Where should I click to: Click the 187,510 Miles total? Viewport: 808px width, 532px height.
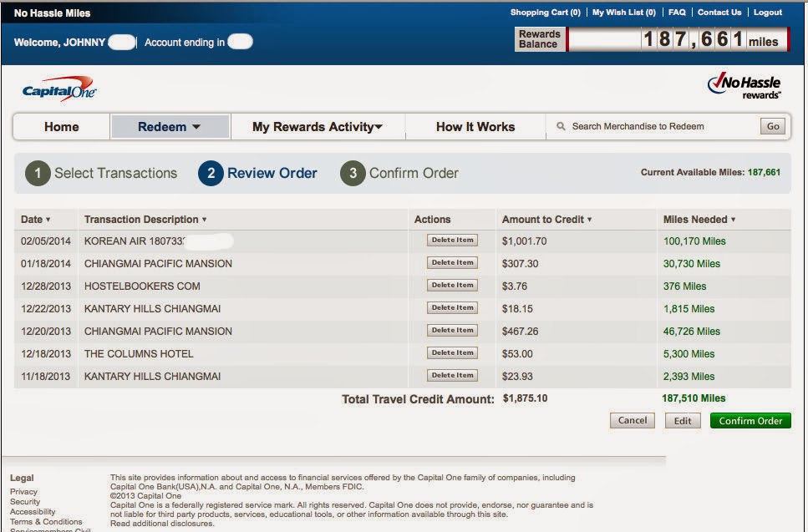pyautogui.click(x=694, y=398)
